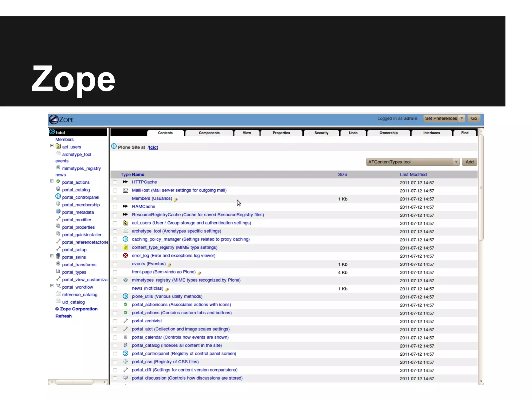This screenshot has height=399, width=532.
Task: Open the Interfaces tab
Action: click(431, 133)
